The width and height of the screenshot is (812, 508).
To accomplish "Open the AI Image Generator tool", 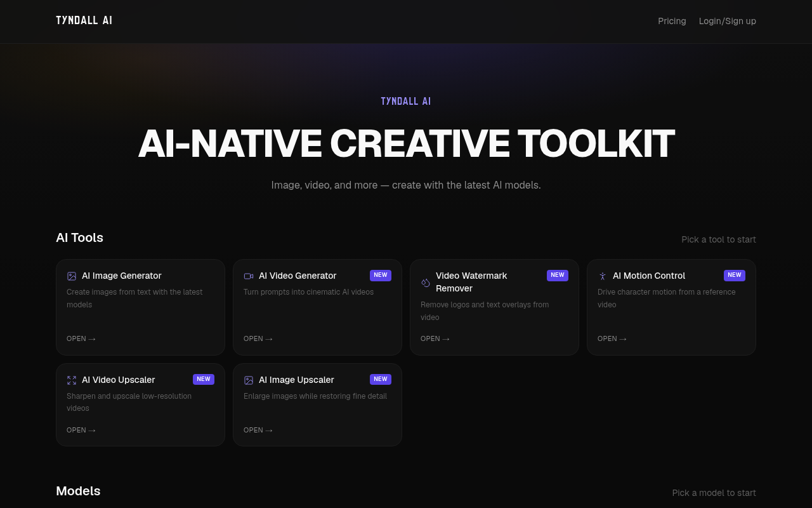I will (140, 307).
